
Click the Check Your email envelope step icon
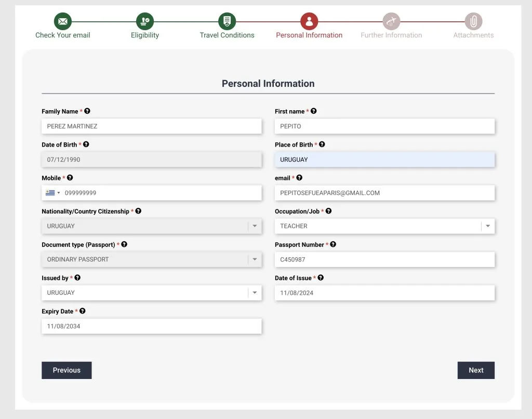click(x=63, y=21)
